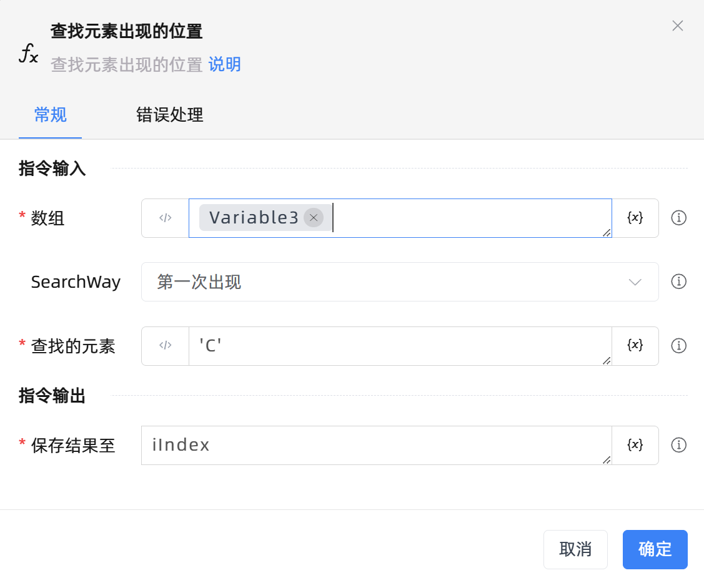This screenshot has height=588, width=704.
Task: Open variable picker for 数组 field
Action: (635, 218)
